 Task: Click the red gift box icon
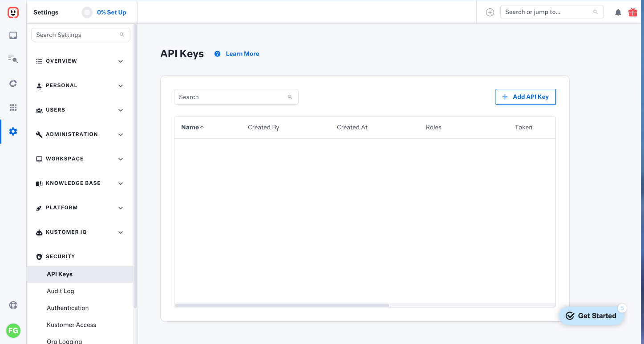[x=632, y=12]
